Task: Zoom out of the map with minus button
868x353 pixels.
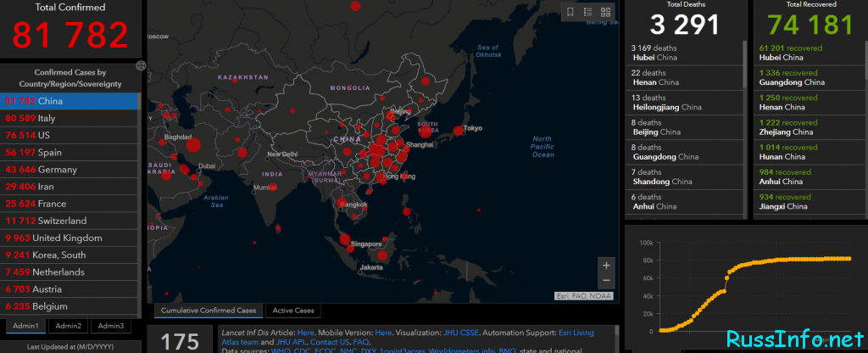Action: (606, 281)
